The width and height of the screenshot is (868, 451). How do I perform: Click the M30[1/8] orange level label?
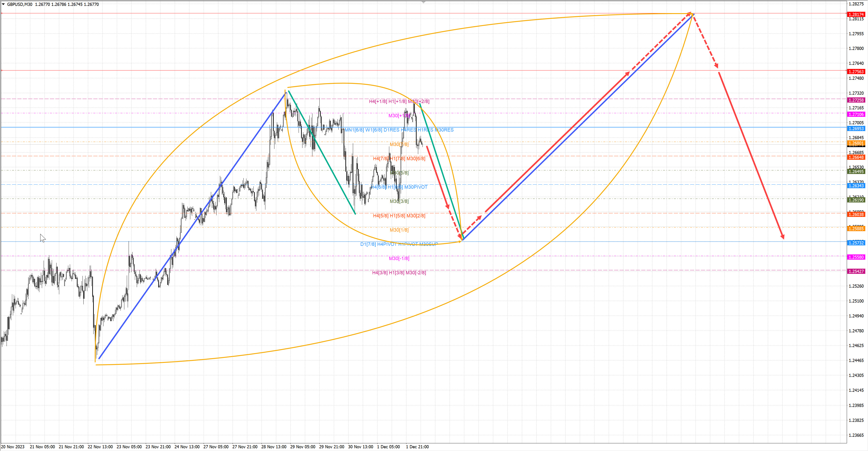click(399, 230)
